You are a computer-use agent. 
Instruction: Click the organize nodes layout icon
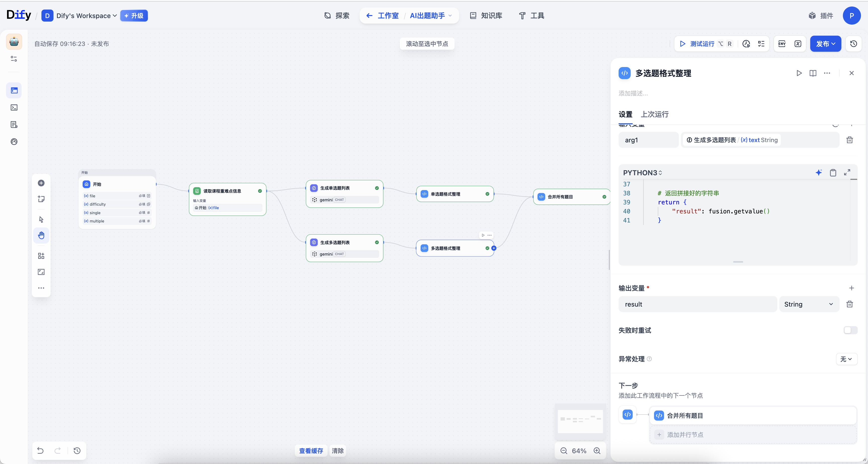tap(41, 256)
